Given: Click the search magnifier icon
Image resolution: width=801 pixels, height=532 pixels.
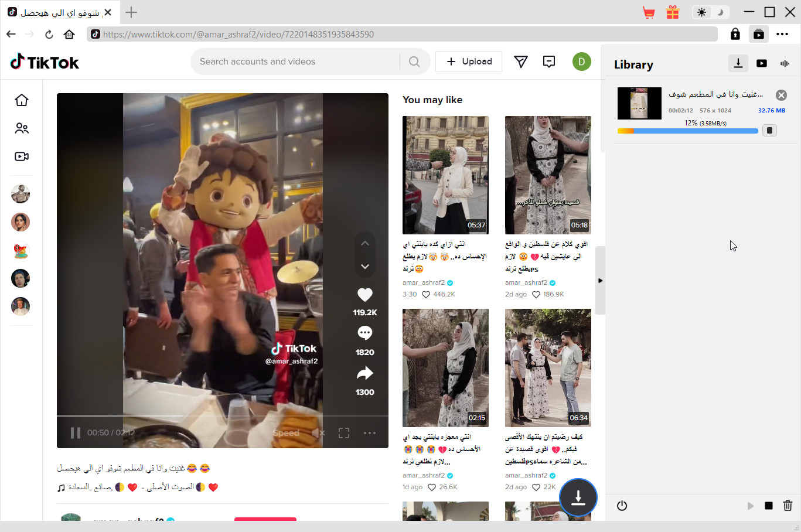Looking at the screenshot, I should pos(414,62).
